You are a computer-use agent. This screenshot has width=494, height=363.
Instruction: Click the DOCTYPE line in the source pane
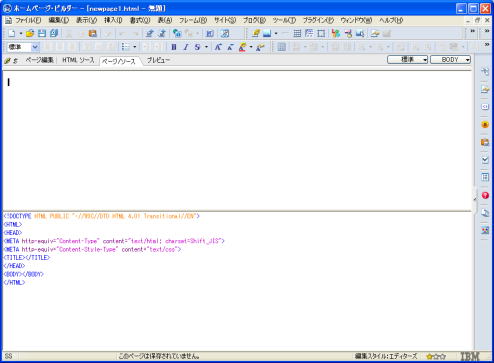tap(101, 216)
